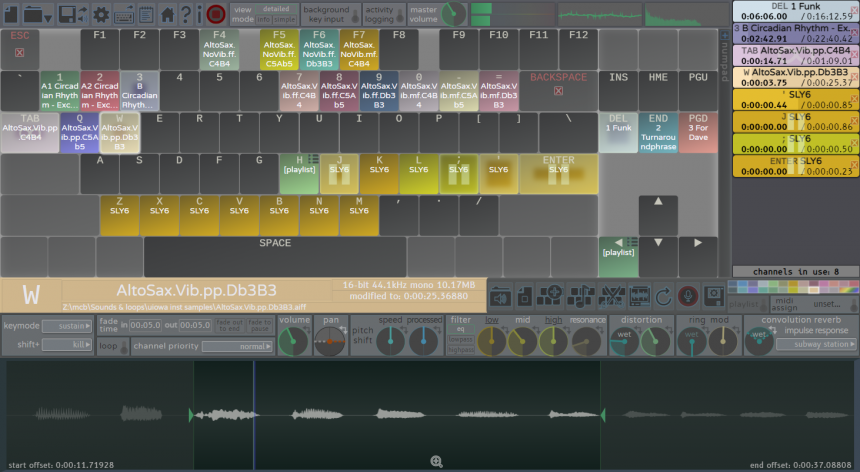Click the circular reload arrow icon
Viewport: 860px width, 472px height.
click(663, 297)
